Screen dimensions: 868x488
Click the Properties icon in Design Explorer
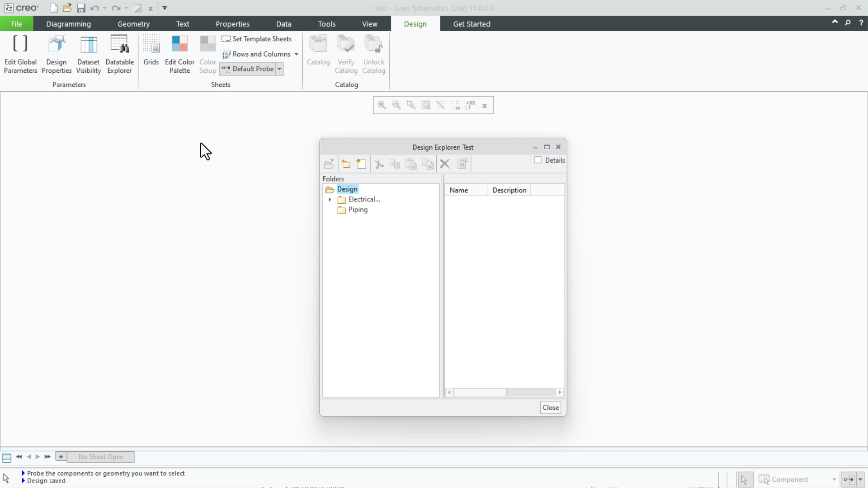tap(462, 164)
